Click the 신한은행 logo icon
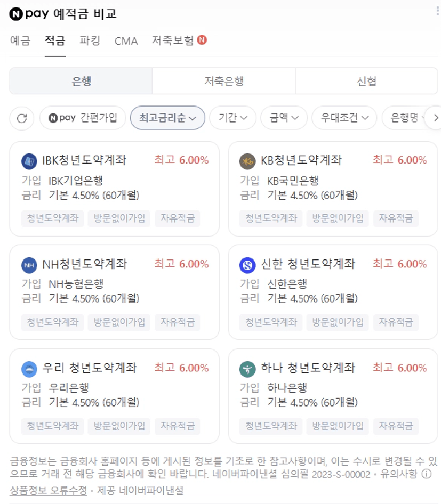Image resolution: width=441 pixels, height=504 pixels. (x=247, y=265)
